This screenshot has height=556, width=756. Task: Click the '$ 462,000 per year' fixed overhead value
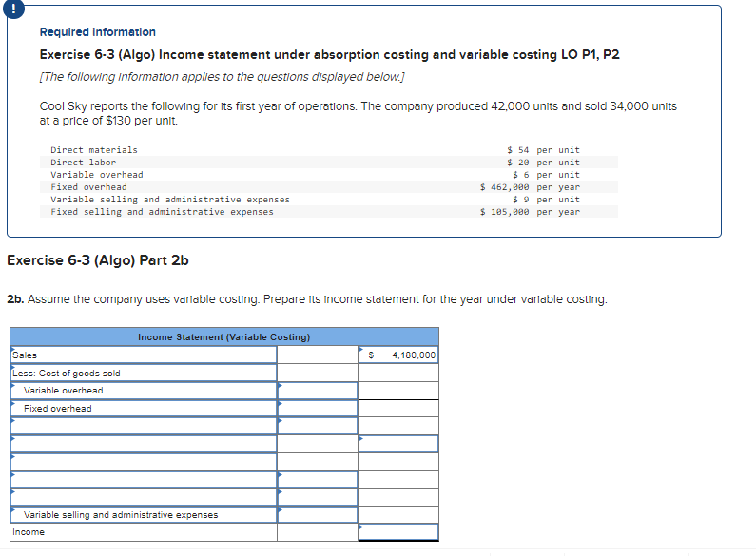pyautogui.click(x=530, y=187)
